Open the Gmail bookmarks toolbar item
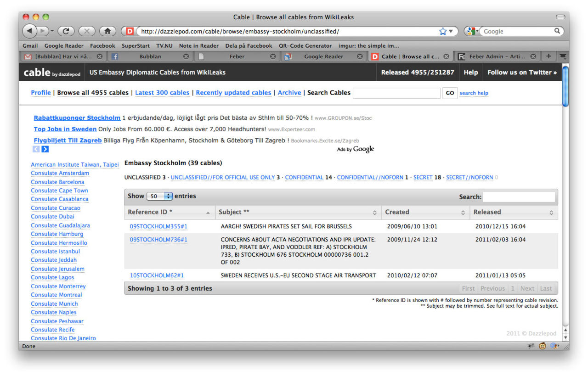The width and height of the screenshot is (588, 376). click(30, 45)
